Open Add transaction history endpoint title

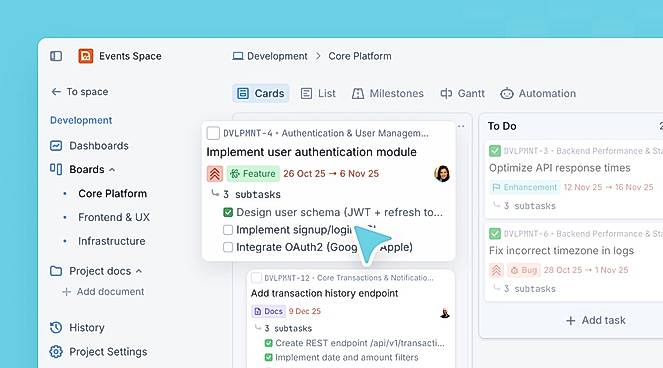[324, 293]
